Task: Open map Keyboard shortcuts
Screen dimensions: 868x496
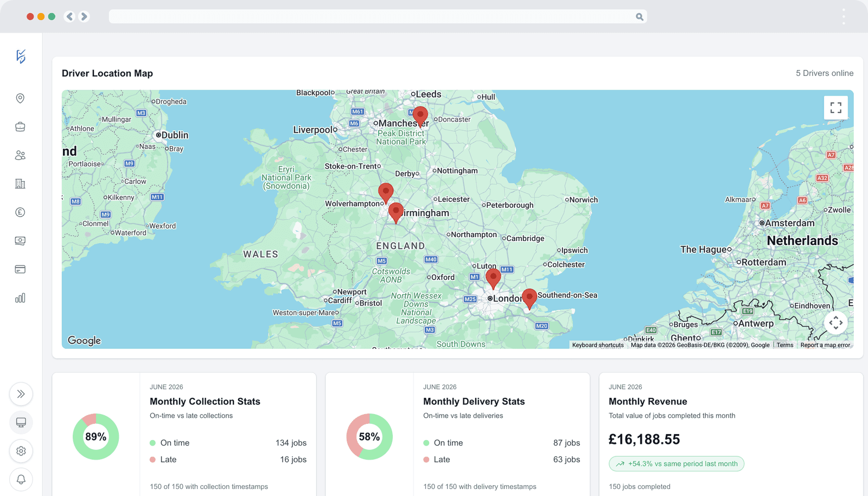Action: click(x=598, y=345)
